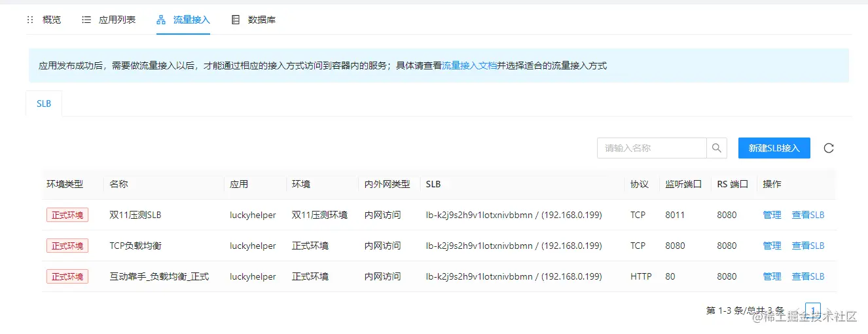Click the 互动靠手_负载均衡_正式 name cell
The width and height of the screenshot is (868, 334).
pyautogui.click(x=159, y=276)
